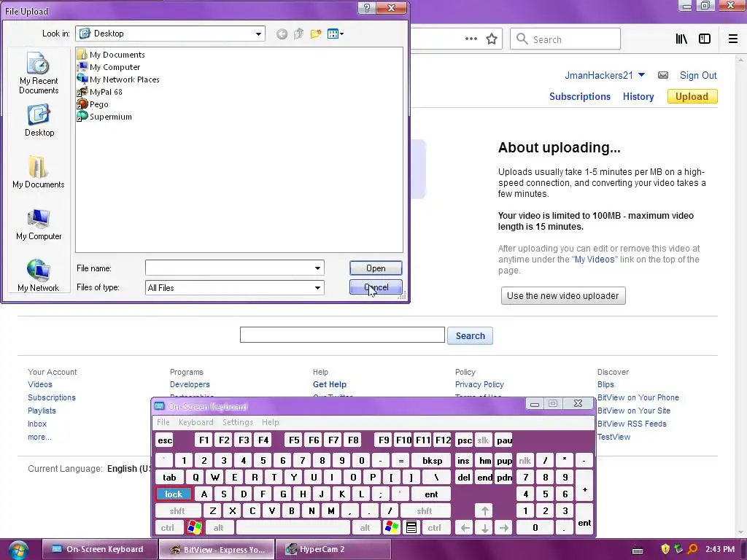Click the BitView page Search button
This screenshot has width=747, height=560.
click(x=470, y=335)
